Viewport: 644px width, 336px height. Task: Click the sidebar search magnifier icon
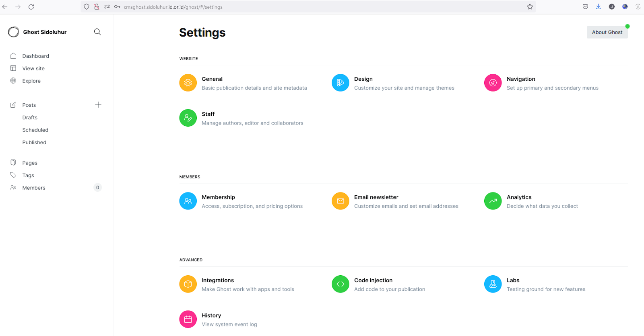(x=97, y=32)
